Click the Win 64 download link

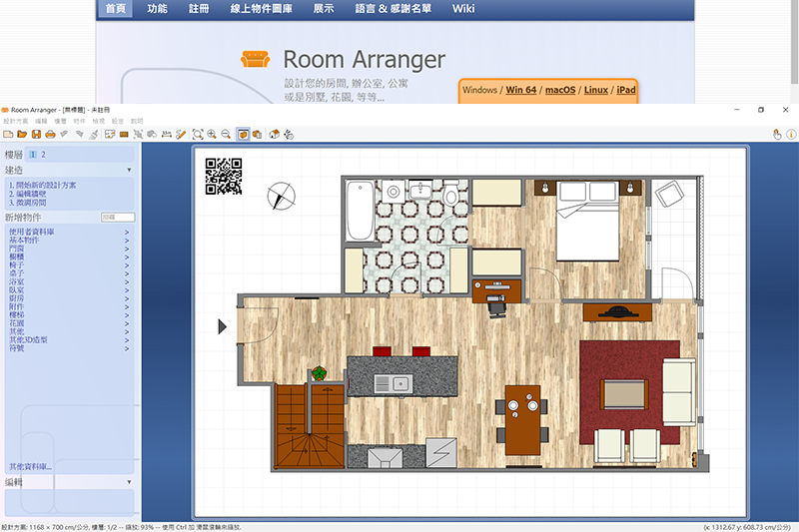click(x=520, y=90)
